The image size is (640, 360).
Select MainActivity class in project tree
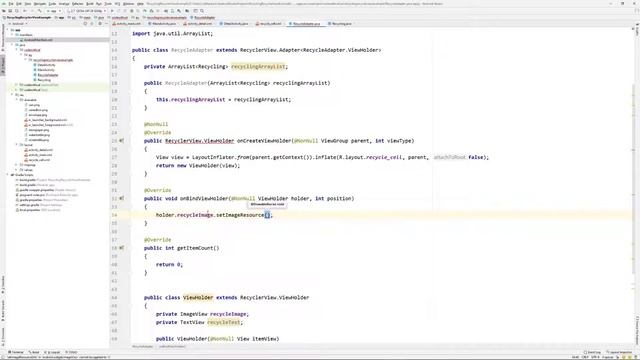44,70
